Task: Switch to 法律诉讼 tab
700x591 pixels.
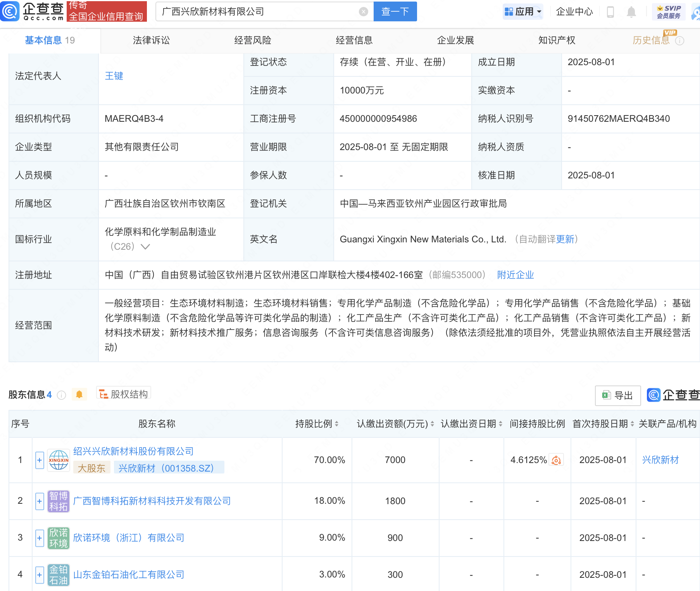Action: (151, 40)
